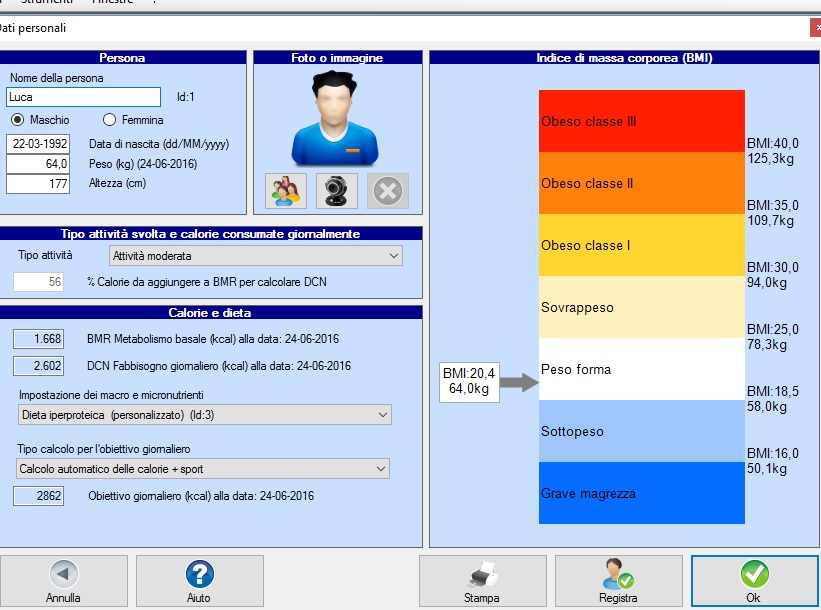Image resolution: width=821 pixels, height=610 pixels.
Task: Open the Dieta iperproteica nutrient dropdown
Action: (205, 414)
